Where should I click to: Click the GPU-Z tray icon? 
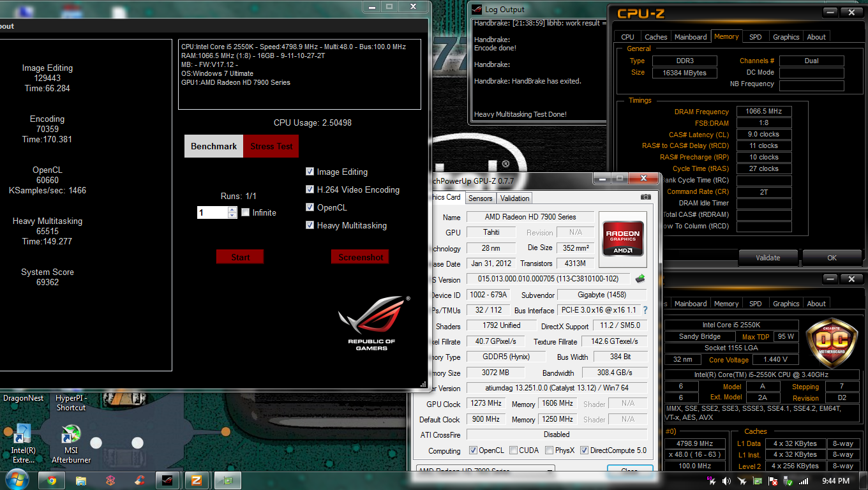[x=758, y=481]
